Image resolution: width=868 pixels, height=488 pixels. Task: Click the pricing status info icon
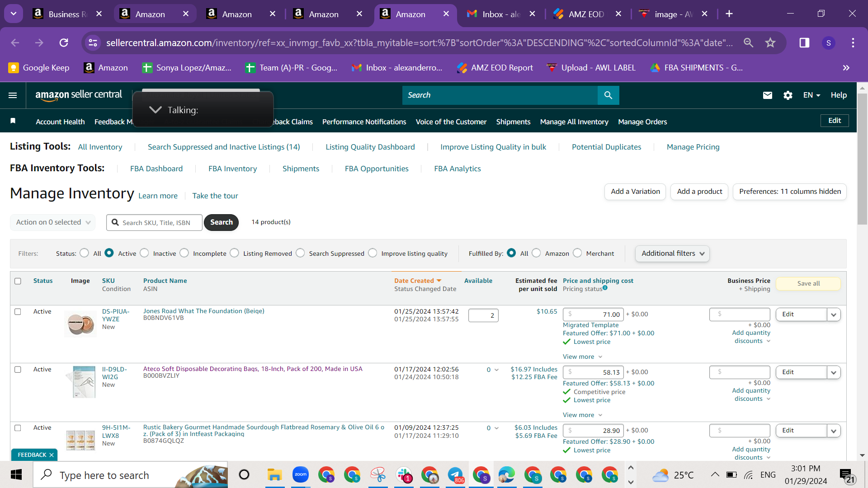click(605, 288)
